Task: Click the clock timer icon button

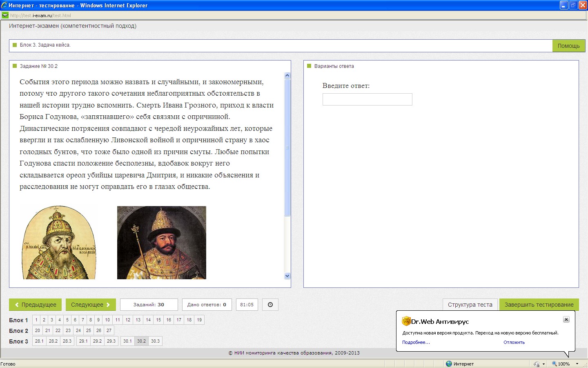Action: 270,305
